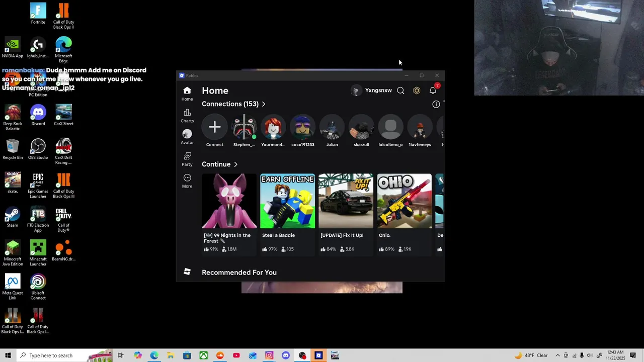
Task: Select the Ubisoft Connect desktop icon
Action: coord(38,287)
